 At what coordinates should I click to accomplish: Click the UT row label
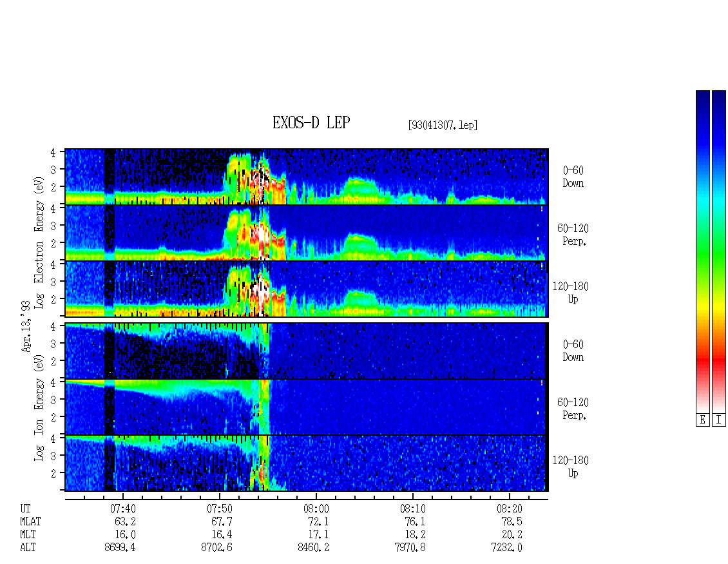(x=25, y=509)
